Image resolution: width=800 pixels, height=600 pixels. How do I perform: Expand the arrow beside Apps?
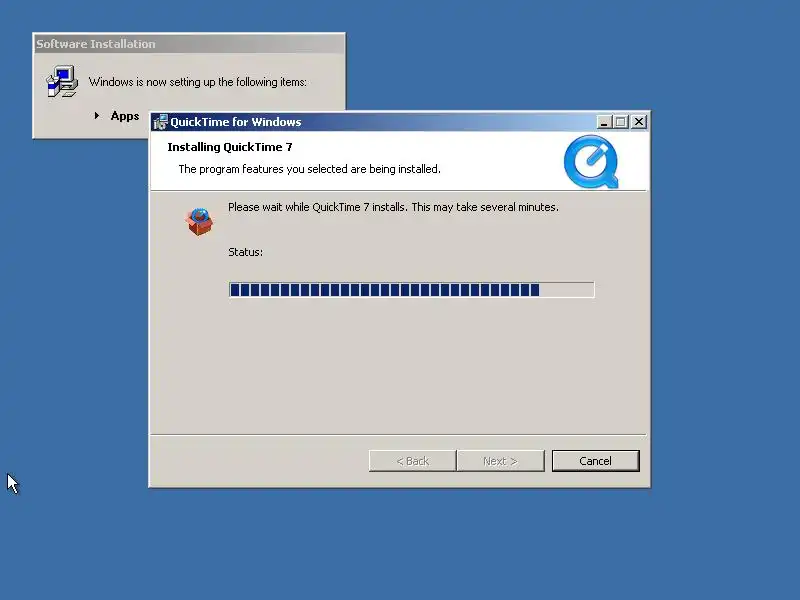[96, 116]
